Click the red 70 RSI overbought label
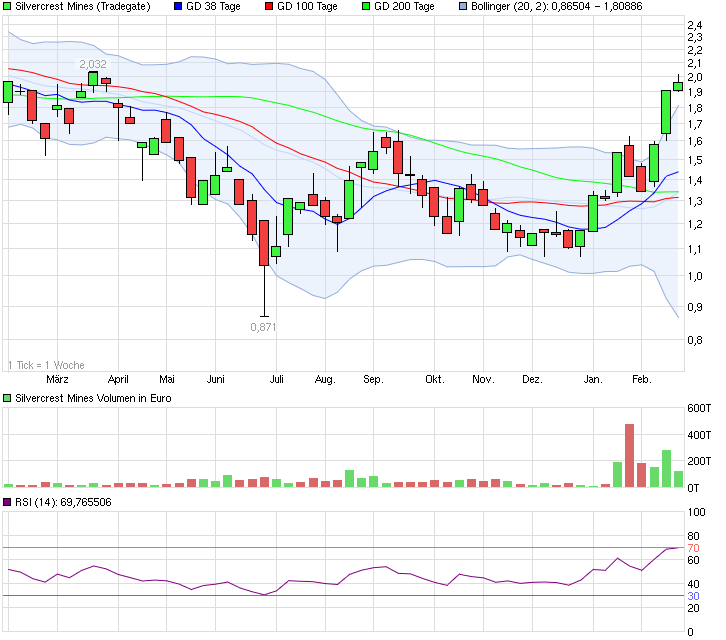This screenshot has width=726, height=640. point(693,549)
